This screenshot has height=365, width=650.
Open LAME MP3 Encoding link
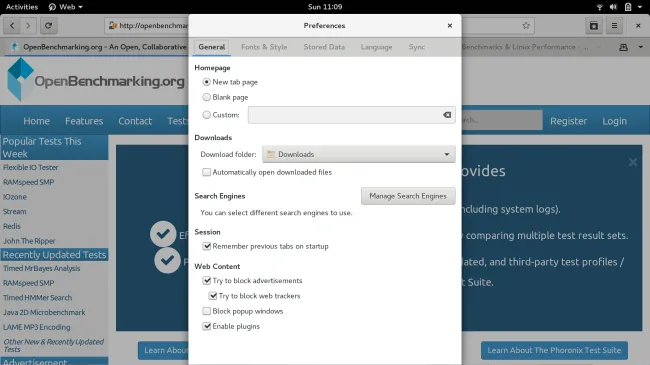(x=36, y=327)
